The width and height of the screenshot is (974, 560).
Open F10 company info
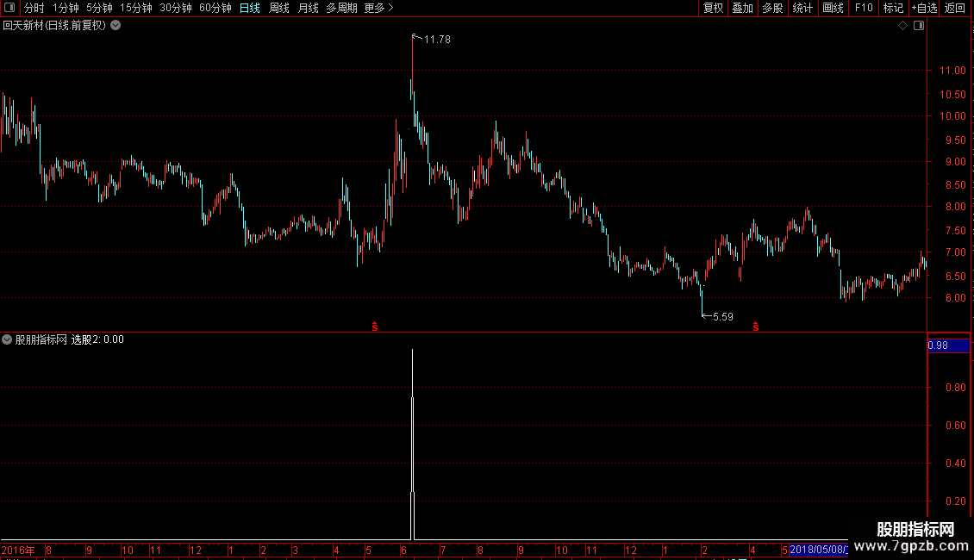tap(864, 8)
